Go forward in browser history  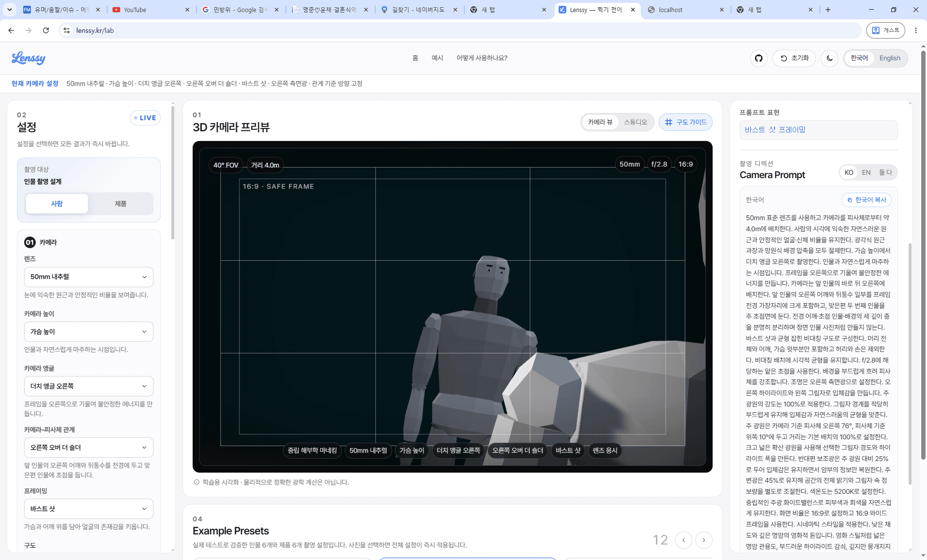(28, 30)
